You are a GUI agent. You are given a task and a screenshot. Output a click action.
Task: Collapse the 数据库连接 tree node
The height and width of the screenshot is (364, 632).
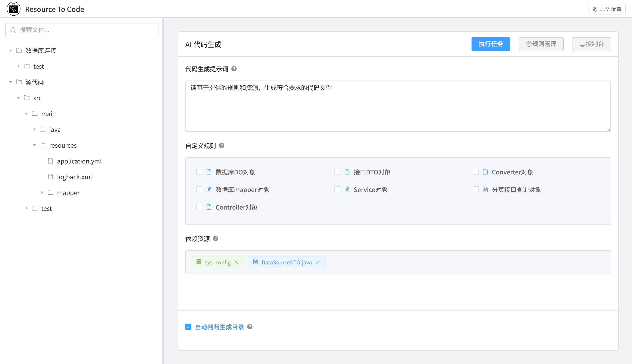[11, 50]
